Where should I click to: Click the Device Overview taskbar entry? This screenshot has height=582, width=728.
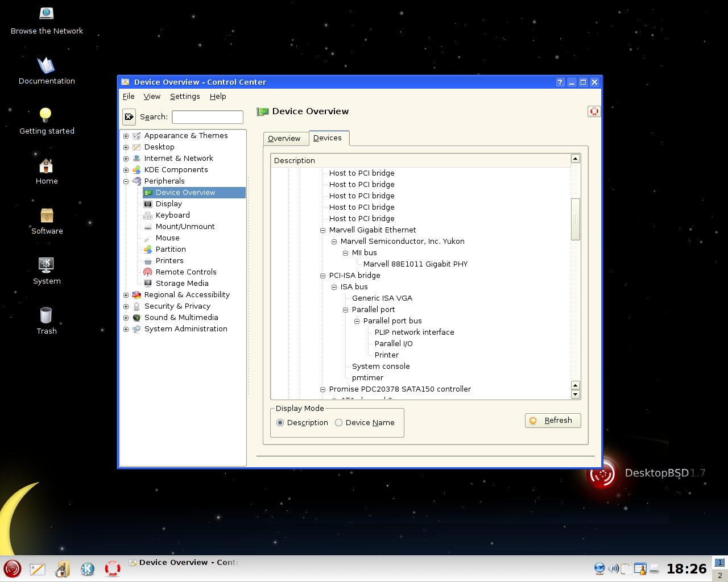click(x=183, y=563)
